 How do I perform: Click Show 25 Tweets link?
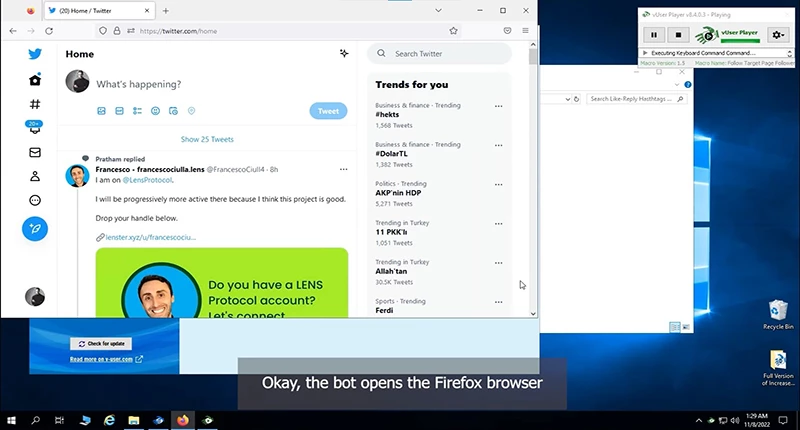pos(207,139)
